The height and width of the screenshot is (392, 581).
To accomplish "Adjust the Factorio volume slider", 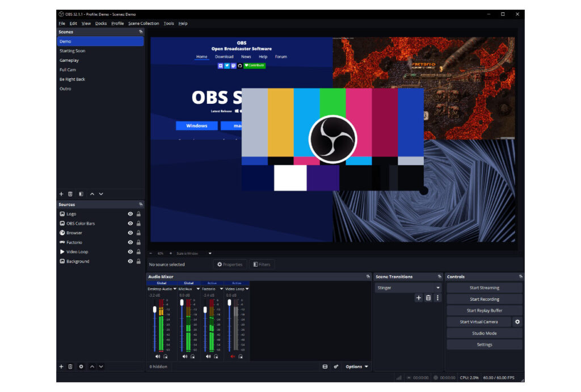I will tap(205, 310).
